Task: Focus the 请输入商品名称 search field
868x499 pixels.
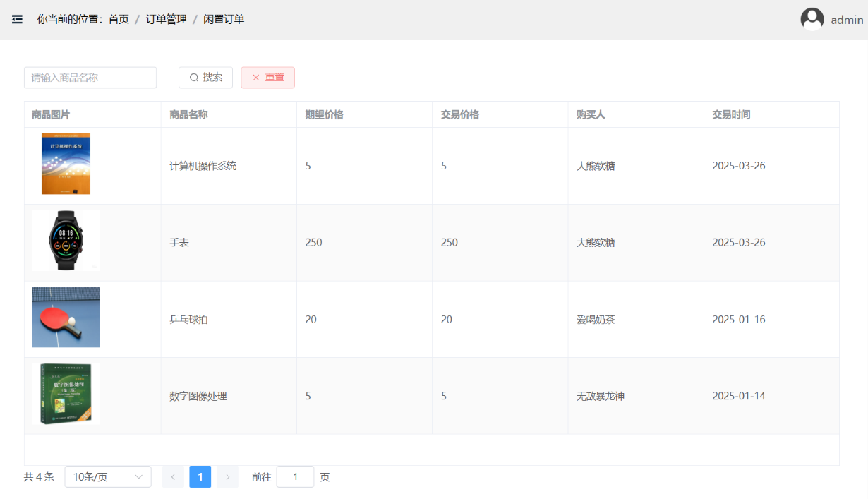Action: click(x=90, y=78)
